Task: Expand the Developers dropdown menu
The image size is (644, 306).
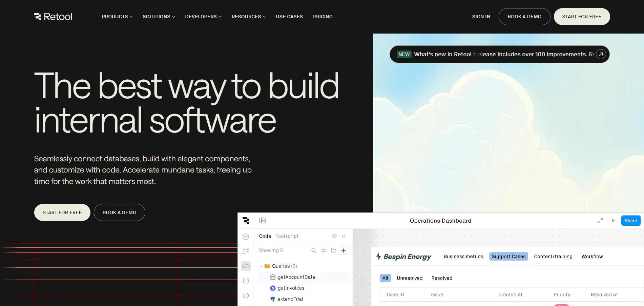Action: point(203,17)
